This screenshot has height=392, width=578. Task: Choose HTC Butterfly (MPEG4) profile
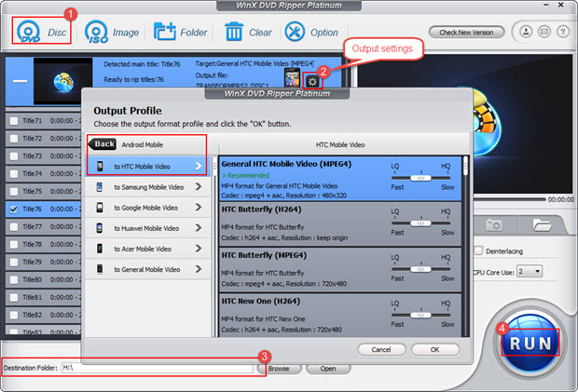coord(340,270)
